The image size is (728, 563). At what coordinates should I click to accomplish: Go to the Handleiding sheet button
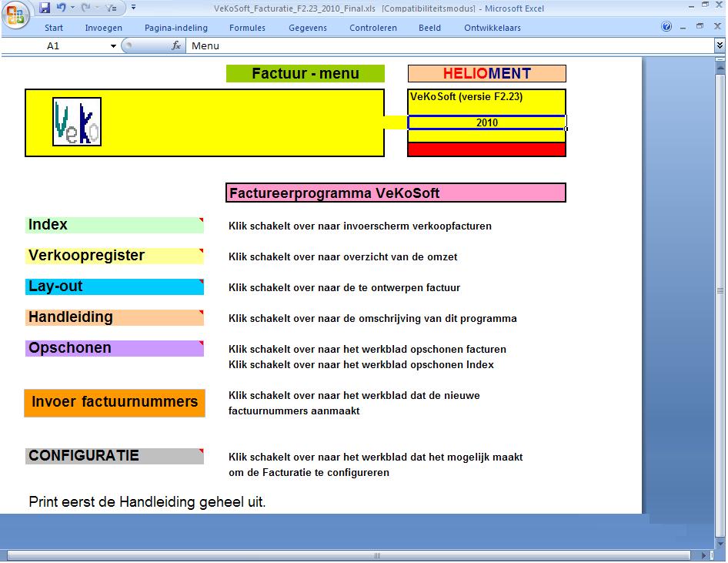(114, 317)
